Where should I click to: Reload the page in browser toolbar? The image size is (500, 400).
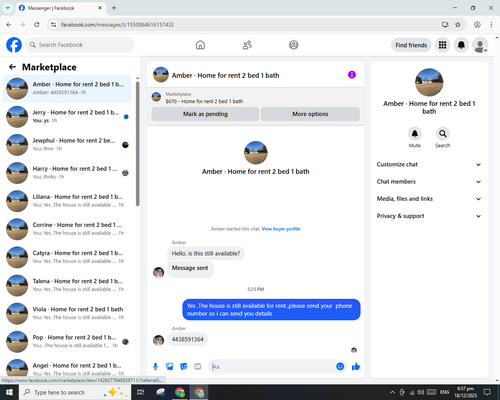(x=37, y=25)
